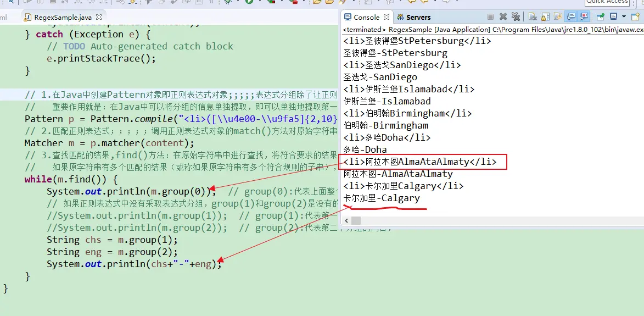Click console line '<li>圣彼得堡StPetersburg</li>'
Screen dimensions: 644x316
pos(417,41)
